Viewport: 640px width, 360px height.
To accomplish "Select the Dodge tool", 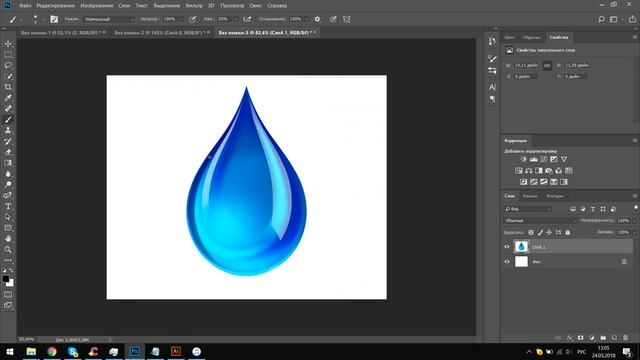I will coord(8,184).
